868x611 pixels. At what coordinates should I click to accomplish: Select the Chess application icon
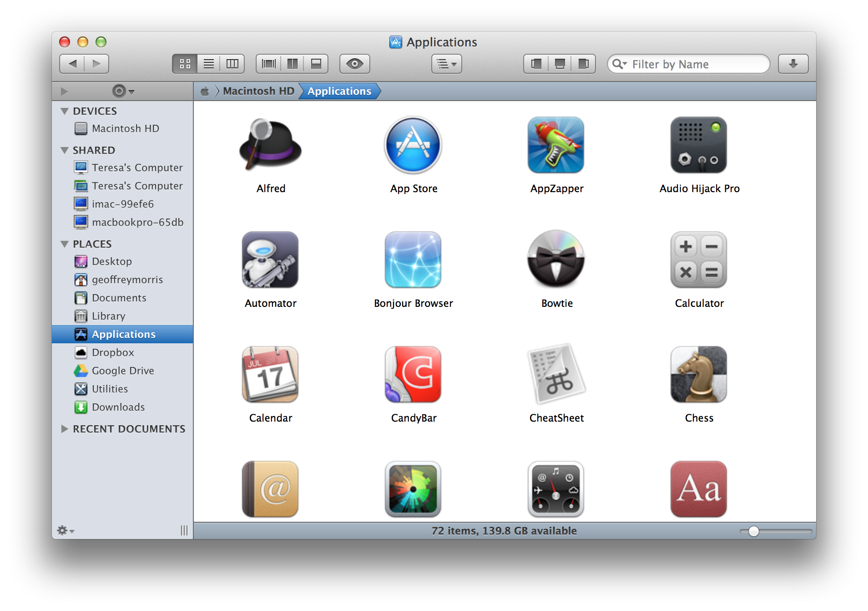699,374
